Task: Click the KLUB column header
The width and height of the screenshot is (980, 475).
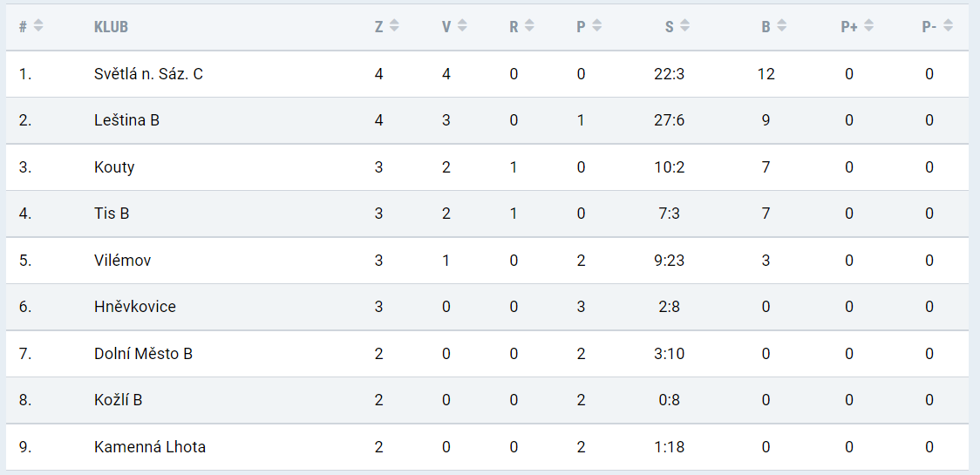Action: pos(112,28)
